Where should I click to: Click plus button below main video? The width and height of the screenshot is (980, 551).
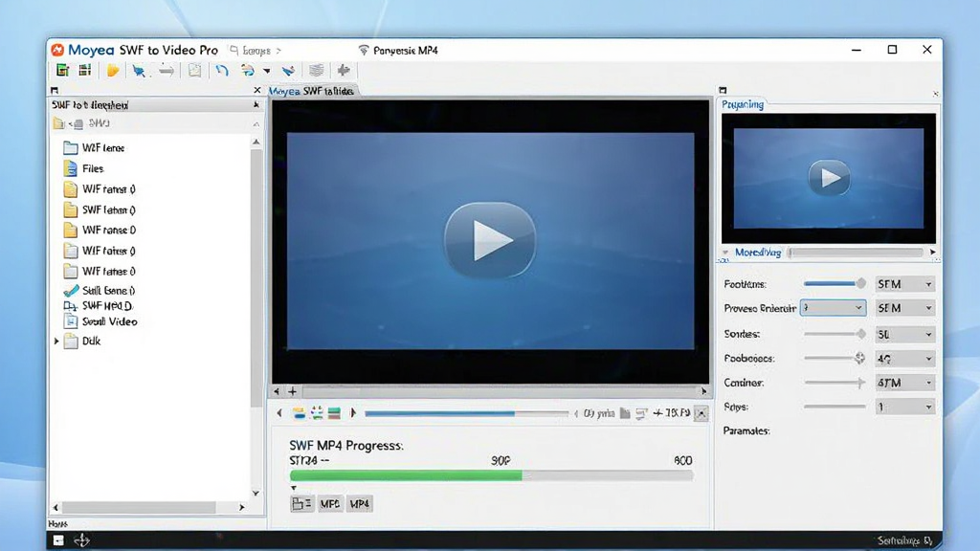click(293, 391)
